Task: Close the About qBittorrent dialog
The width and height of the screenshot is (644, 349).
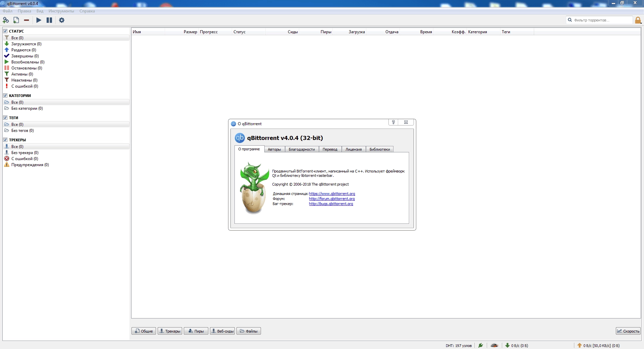Action: coord(406,122)
